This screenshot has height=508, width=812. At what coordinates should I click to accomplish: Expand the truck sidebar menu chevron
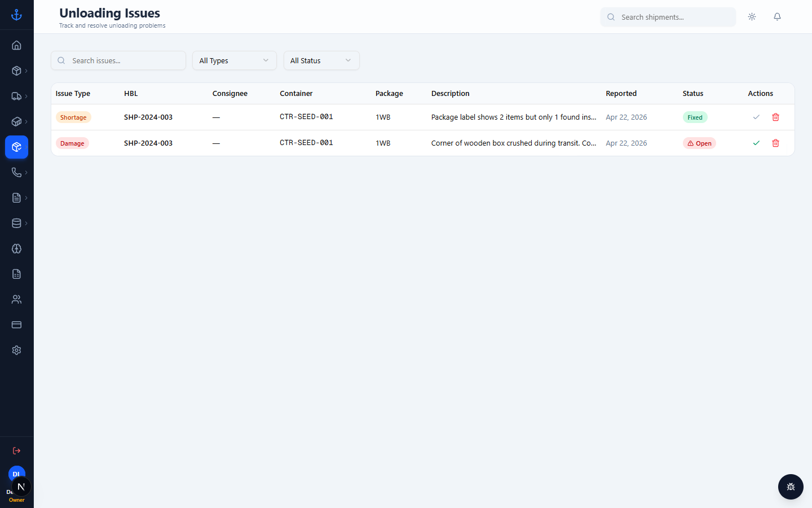pos(26,96)
